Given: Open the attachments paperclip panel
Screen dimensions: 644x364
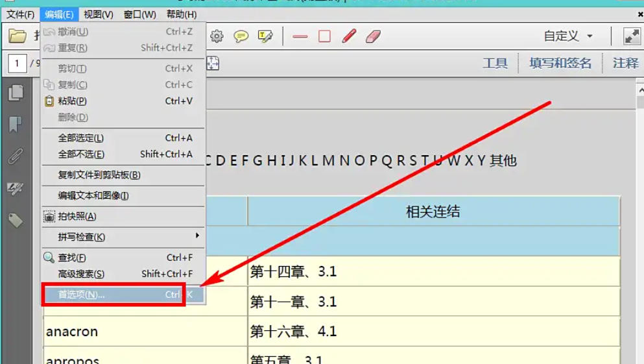Looking at the screenshot, I should (x=16, y=156).
